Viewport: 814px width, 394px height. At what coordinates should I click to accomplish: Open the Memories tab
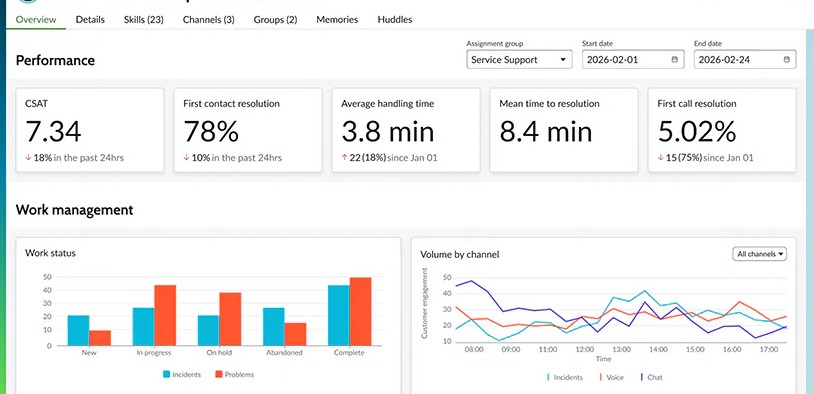(x=337, y=20)
